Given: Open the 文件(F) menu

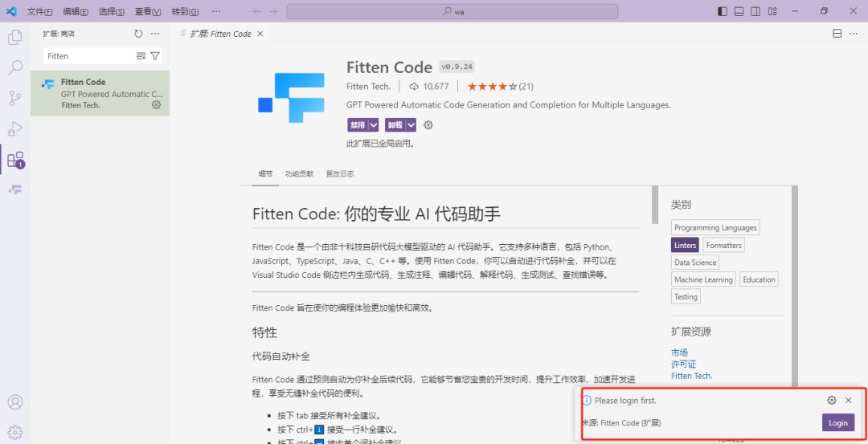Looking at the screenshot, I should [x=40, y=11].
